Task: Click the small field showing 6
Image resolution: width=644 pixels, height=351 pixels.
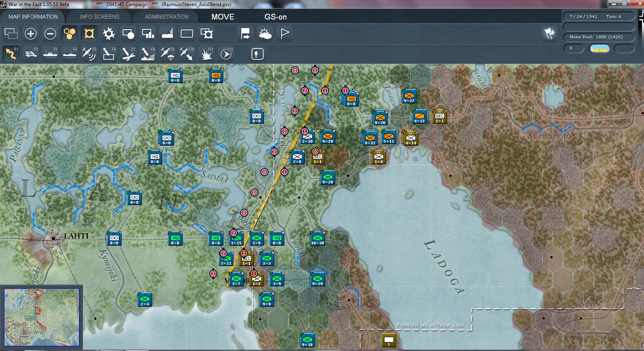Action: (574, 48)
